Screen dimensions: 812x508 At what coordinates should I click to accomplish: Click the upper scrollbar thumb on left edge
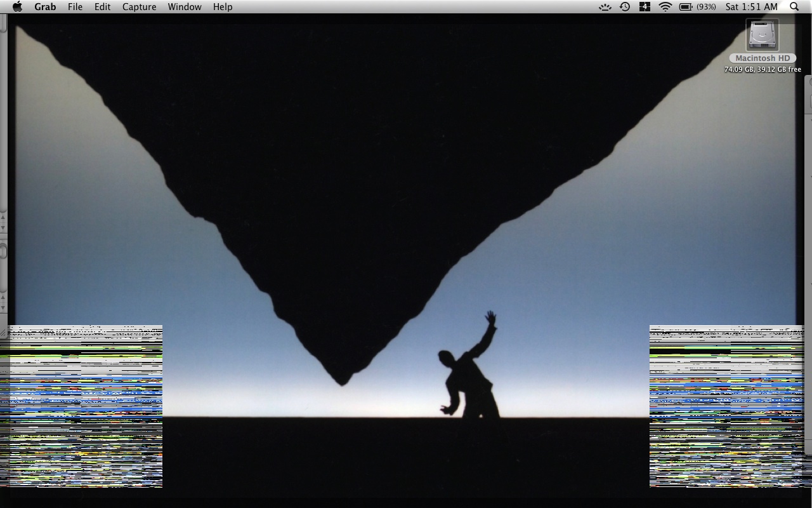(3, 23)
